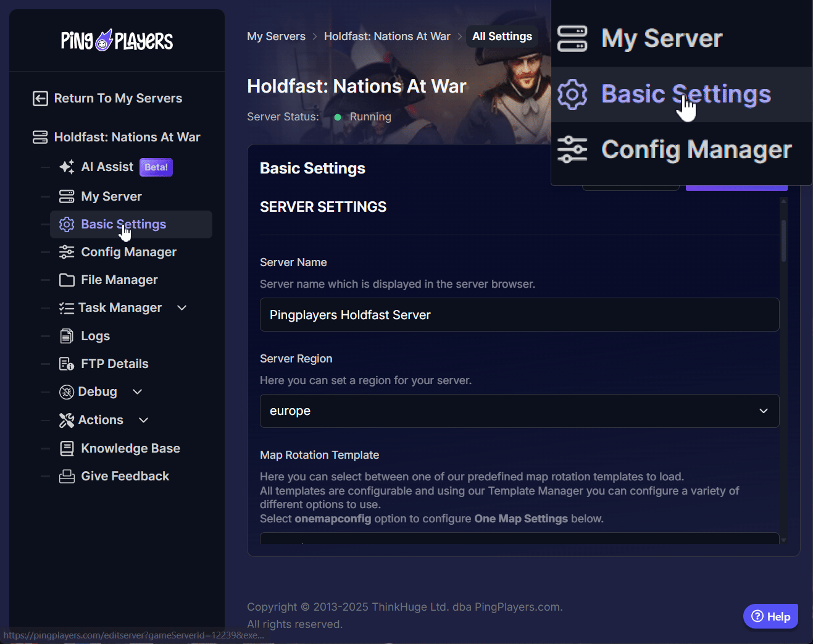813x644 pixels.
Task: Select Basic Settings in sidebar menu
Action: pos(131,224)
